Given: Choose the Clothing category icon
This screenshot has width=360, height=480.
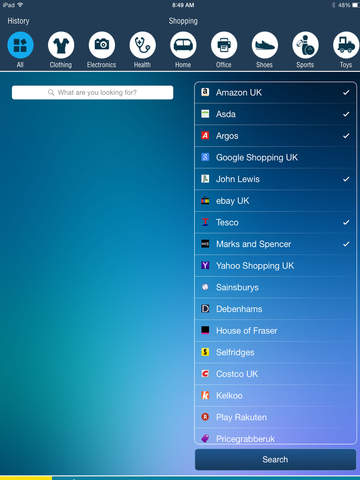Looking at the screenshot, I should click(x=61, y=45).
